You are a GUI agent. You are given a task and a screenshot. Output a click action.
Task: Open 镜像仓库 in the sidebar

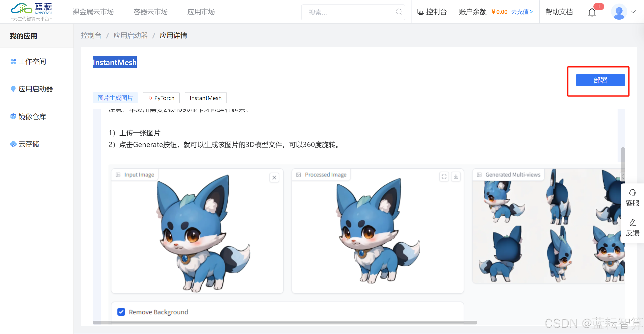click(x=32, y=117)
